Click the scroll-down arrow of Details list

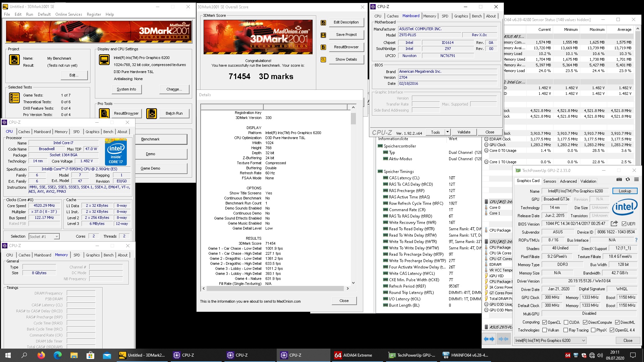[353, 283]
